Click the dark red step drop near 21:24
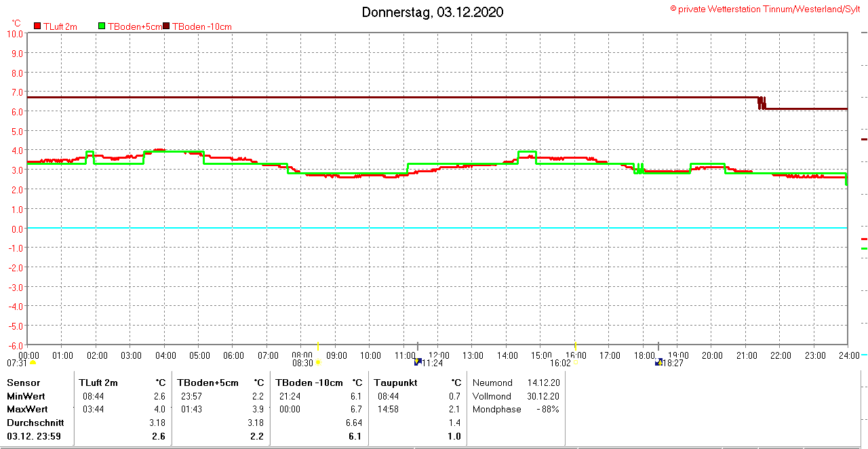Image resolution: width=868 pixels, height=449 pixels. pos(762,103)
